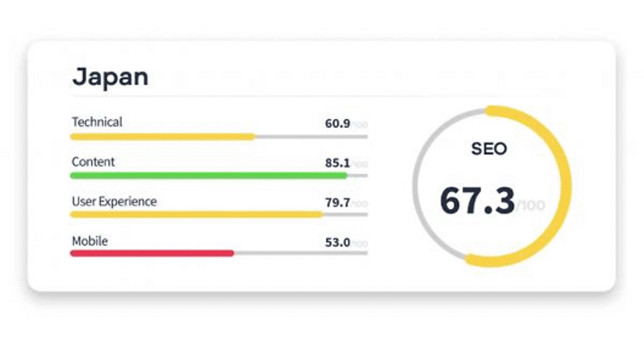Viewport: 644px width, 338px height.
Task: Select the Mobile metric label
Action: point(90,241)
